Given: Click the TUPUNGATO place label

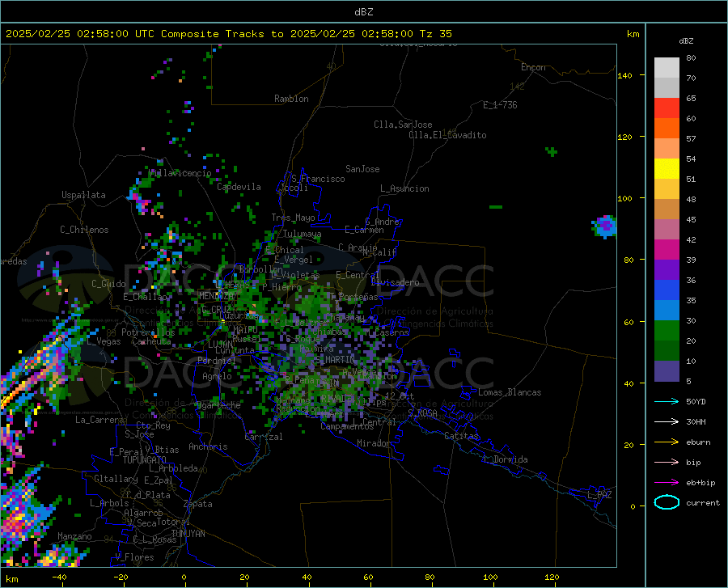Looking at the screenshot, I should (x=145, y=460).
